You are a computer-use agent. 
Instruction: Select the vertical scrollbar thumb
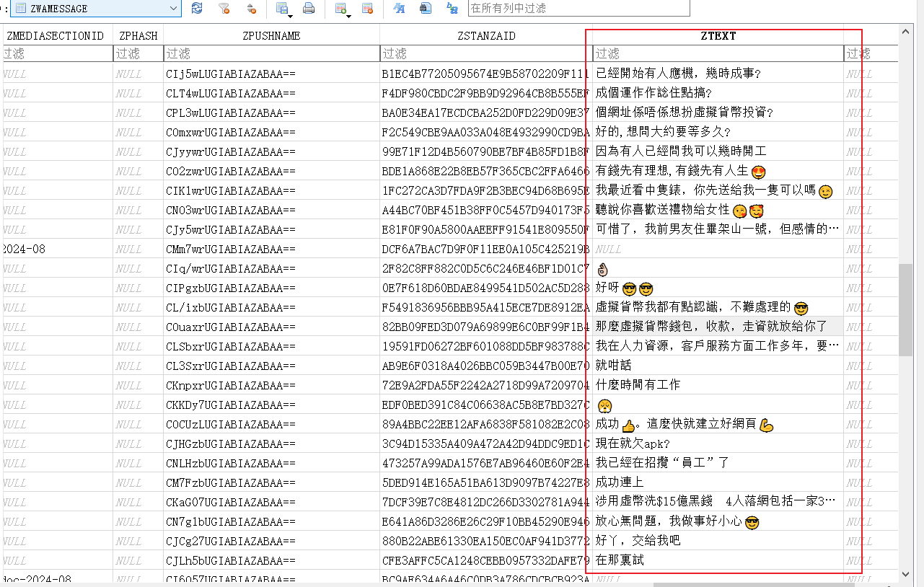point(906,309)
